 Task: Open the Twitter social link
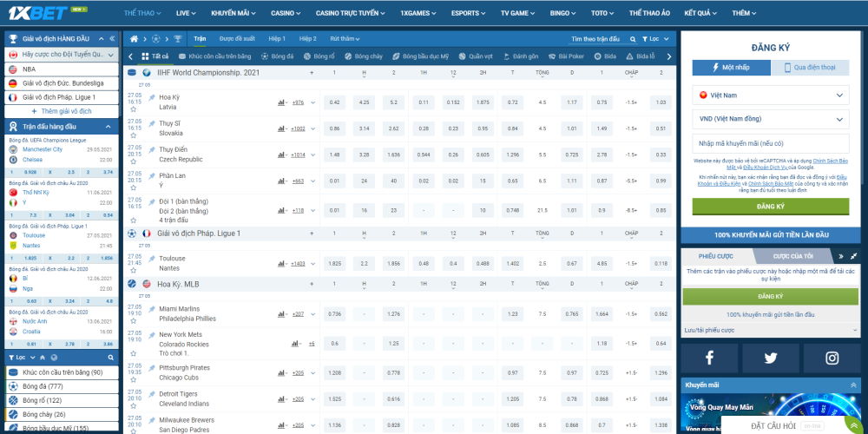[771, 358]
